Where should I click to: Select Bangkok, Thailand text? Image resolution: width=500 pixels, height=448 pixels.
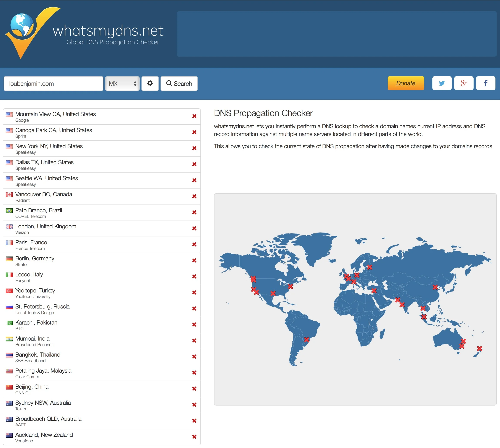[38, 354]
